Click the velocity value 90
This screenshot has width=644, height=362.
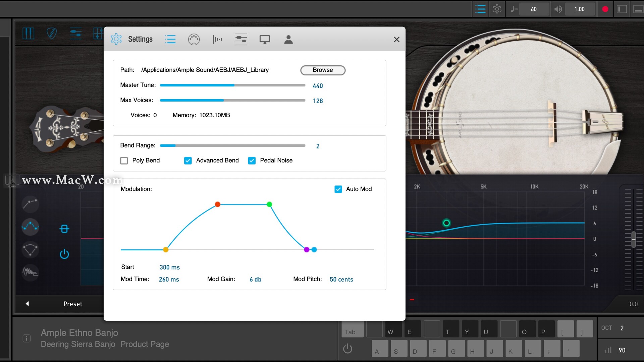[622, 350]
